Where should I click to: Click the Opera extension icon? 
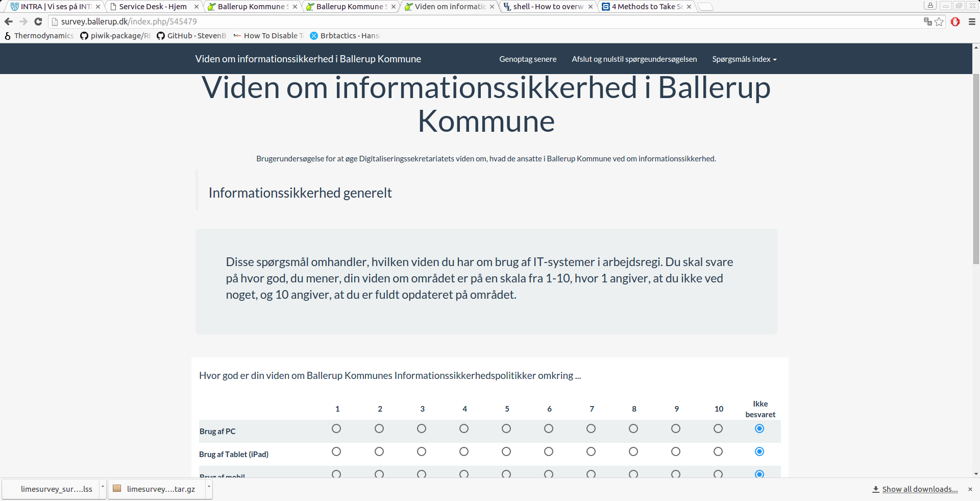click(x=955, y=21)
